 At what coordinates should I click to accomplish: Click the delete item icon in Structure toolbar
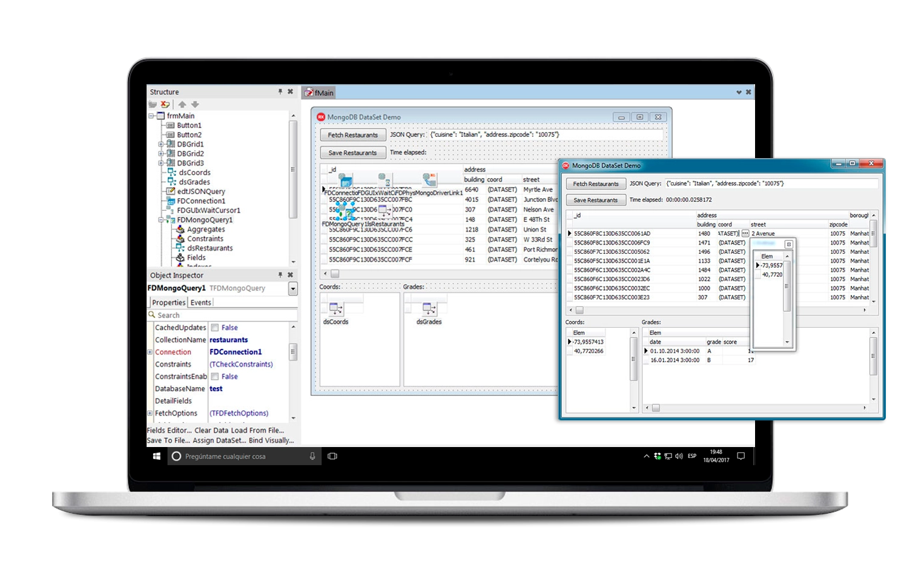coord(165,104)
